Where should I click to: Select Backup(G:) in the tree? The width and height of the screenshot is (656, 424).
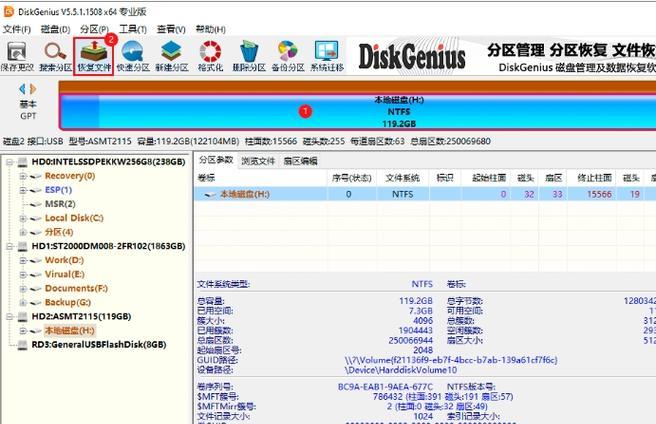point(68,302)
